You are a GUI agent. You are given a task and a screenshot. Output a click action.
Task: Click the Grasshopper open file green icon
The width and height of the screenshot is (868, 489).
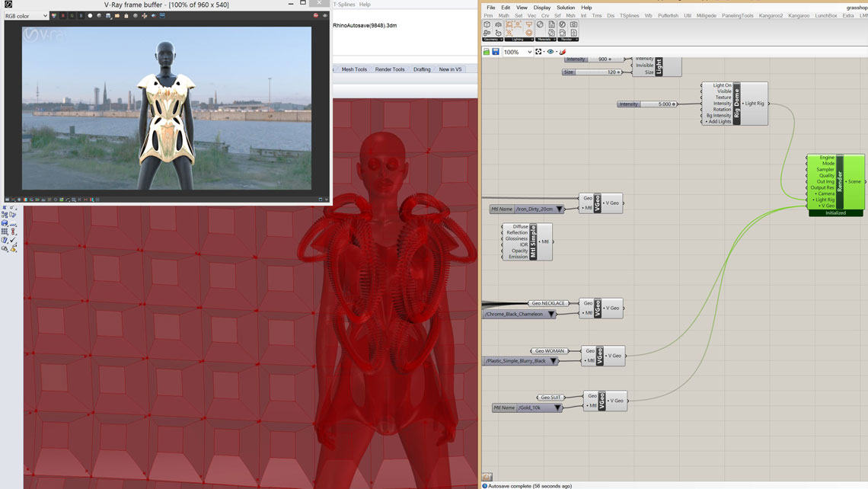pos(487,52)
